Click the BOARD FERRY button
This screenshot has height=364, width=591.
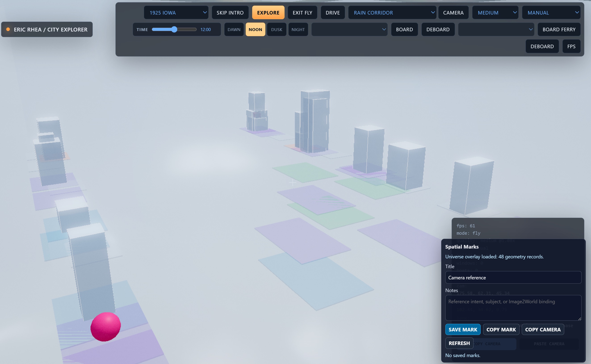tap(559, 29)
